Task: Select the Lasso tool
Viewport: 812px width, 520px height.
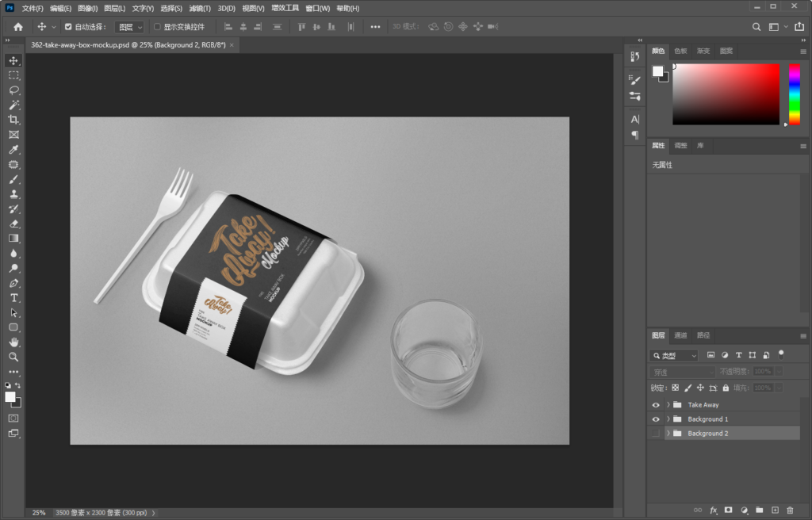Action: (x=13, y=90)
